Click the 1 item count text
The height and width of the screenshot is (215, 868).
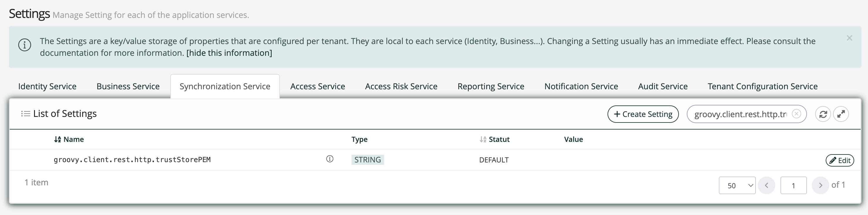click(x=36, y=182)
